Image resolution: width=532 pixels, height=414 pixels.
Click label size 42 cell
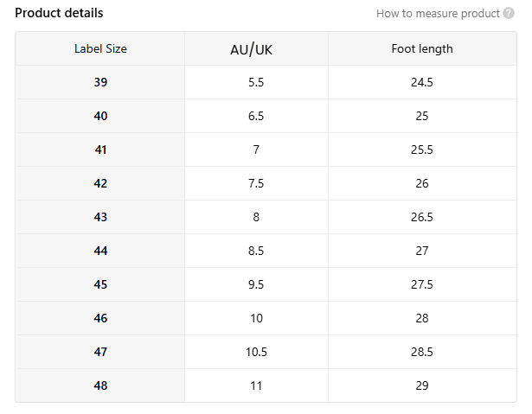point(100,183)
